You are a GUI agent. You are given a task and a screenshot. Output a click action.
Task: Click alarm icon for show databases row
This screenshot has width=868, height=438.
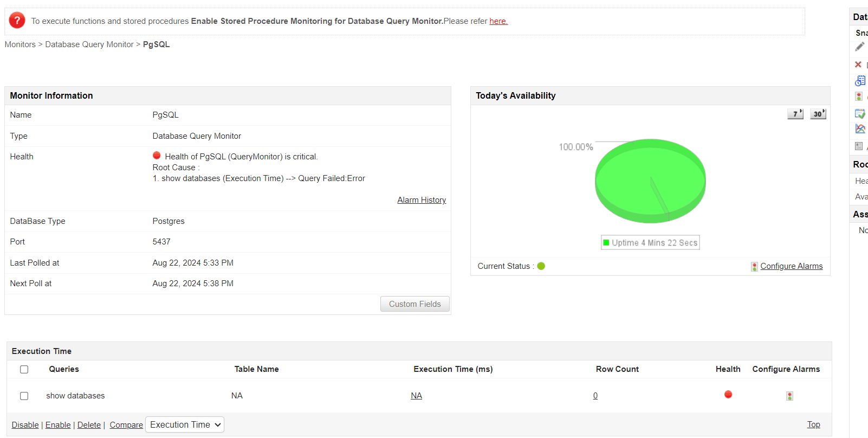[789, 396]
